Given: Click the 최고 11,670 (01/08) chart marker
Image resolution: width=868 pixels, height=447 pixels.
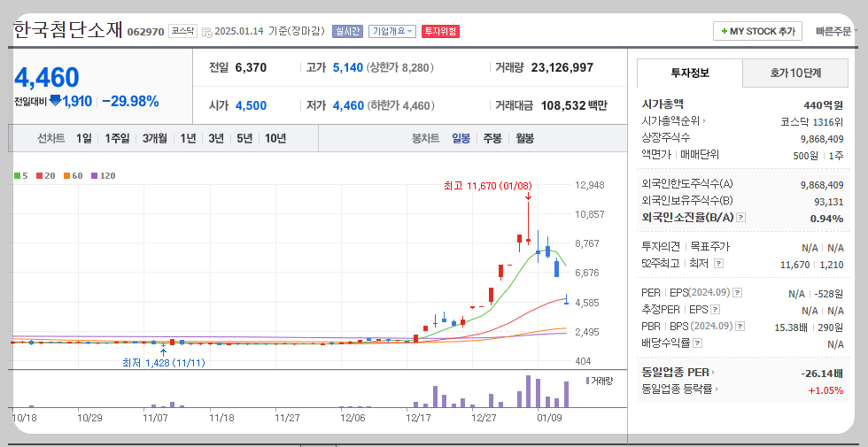Looking at the screenshot, I should 488,186.
